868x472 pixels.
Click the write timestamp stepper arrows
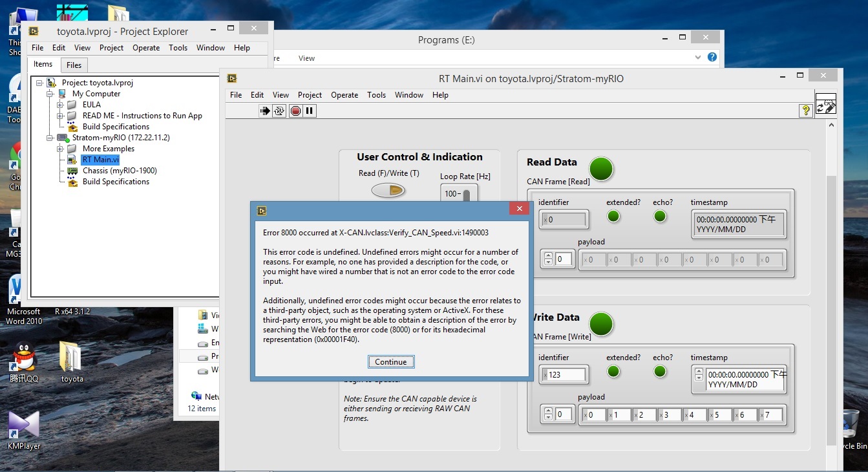pos(698,374)
